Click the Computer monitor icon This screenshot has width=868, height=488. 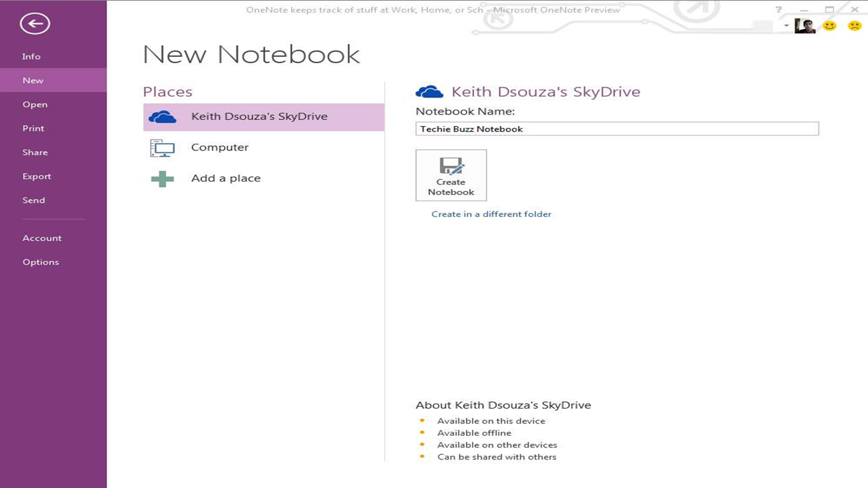[x=162, y=148]
